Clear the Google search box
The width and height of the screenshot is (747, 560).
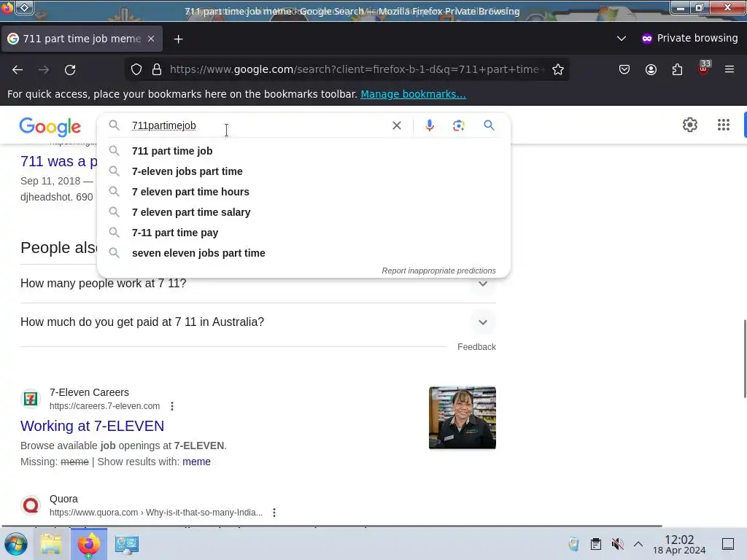[x=396, y=125]
